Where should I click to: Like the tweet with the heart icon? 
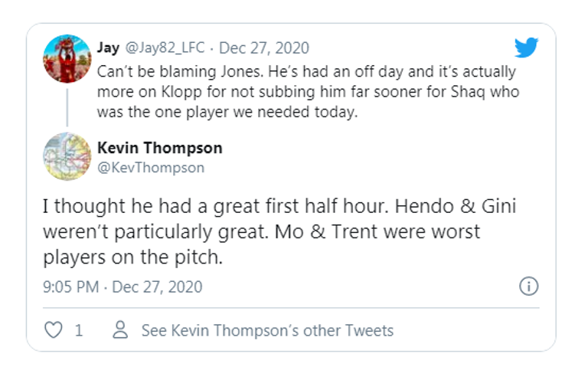pos(53,330)
